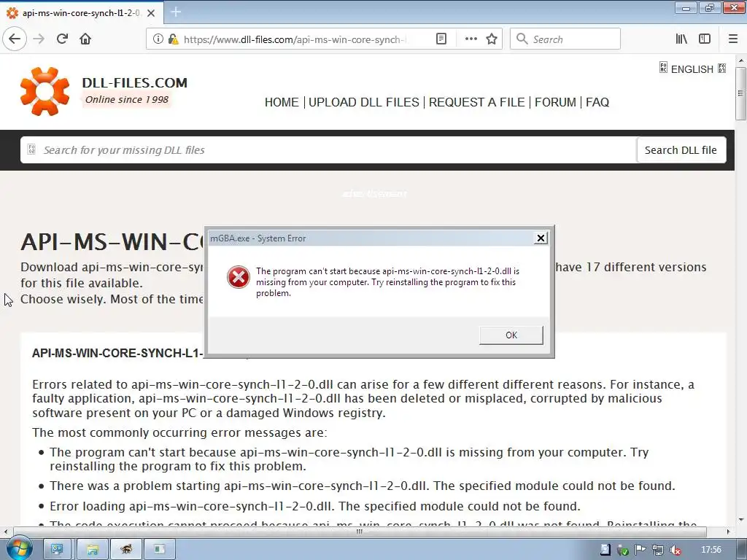The height and width of the screenshot is (560, 747).
Task: Open the HOME navigation link
Action: click(282, 102)
